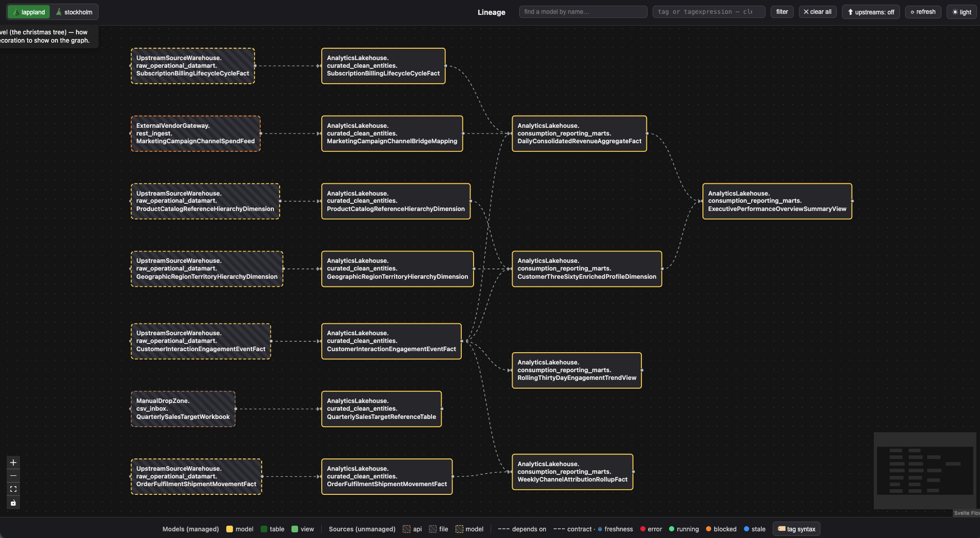The width and height of the screenshot is (980, 538).
Task: Click the zoom in plus control
Action: coord(13,463)
